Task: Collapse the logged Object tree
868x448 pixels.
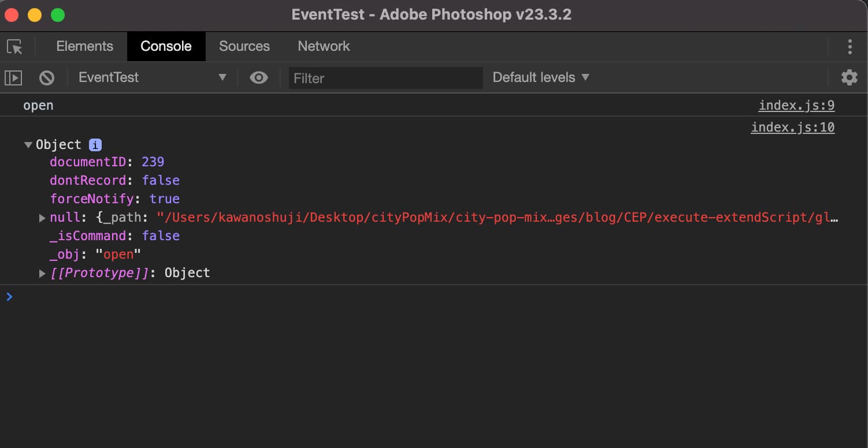Action: [x=28, y=145]
